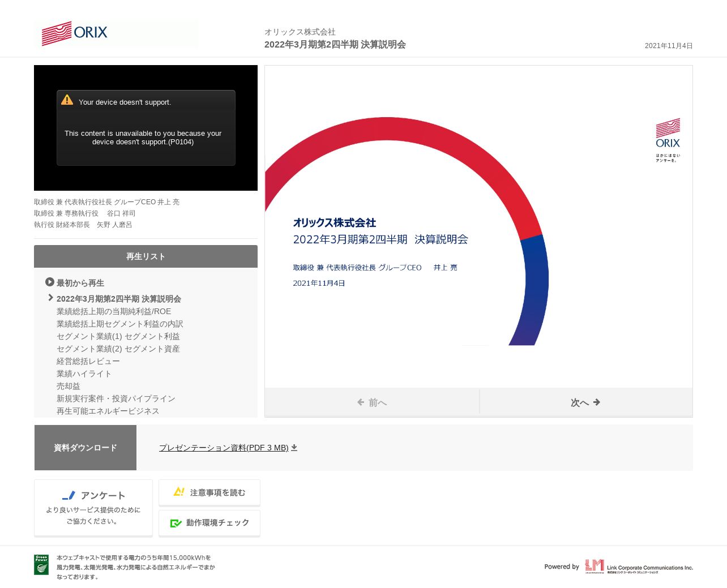
Task: Download プレゼンテーション資料 PDF
Action: (x=224, y=448)
